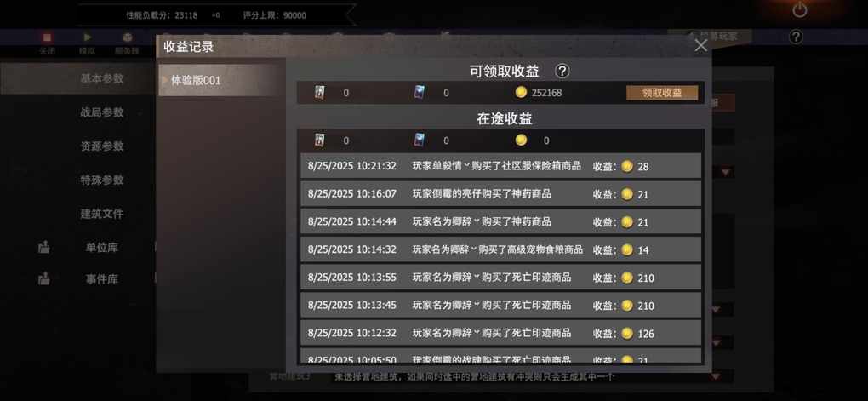This screenshot has height=401, width=868.
Task: Click the red 关闭 stop icon
Action: [x=47, y=37]
